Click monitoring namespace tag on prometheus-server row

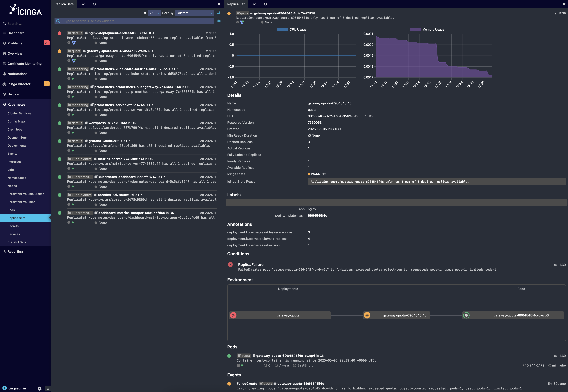pyautogui.click(x=78, y=105)
